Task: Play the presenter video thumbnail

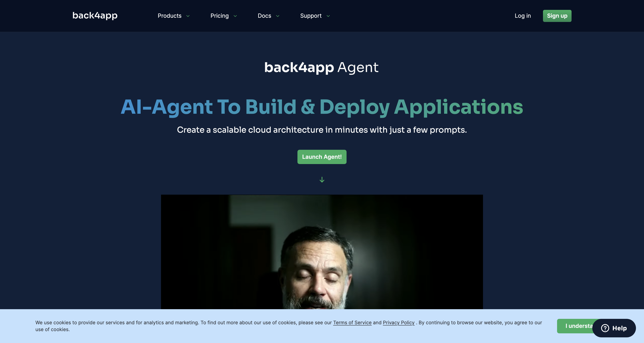Action: click(322, 252)
